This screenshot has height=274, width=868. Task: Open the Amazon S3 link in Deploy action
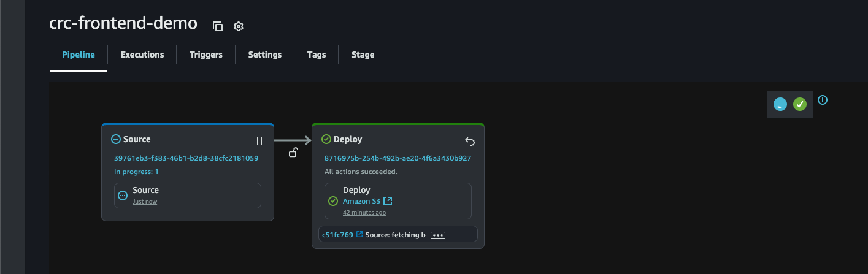tap(361, 201)
